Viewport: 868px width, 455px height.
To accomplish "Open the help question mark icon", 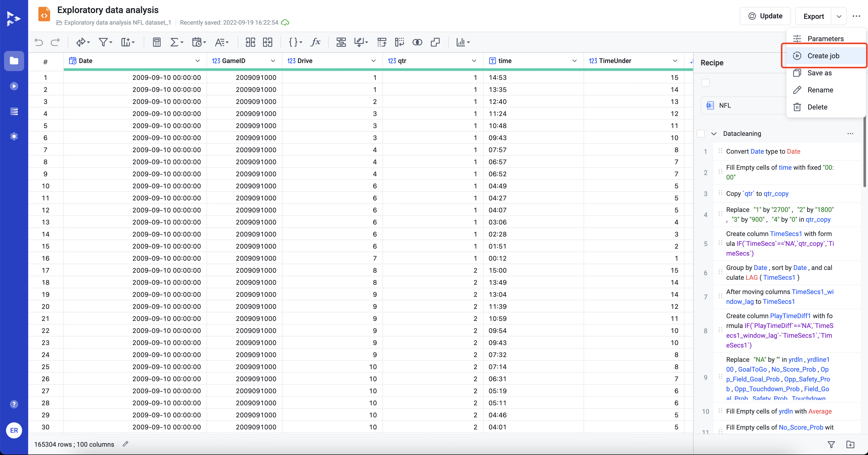I will click(14, 404).
